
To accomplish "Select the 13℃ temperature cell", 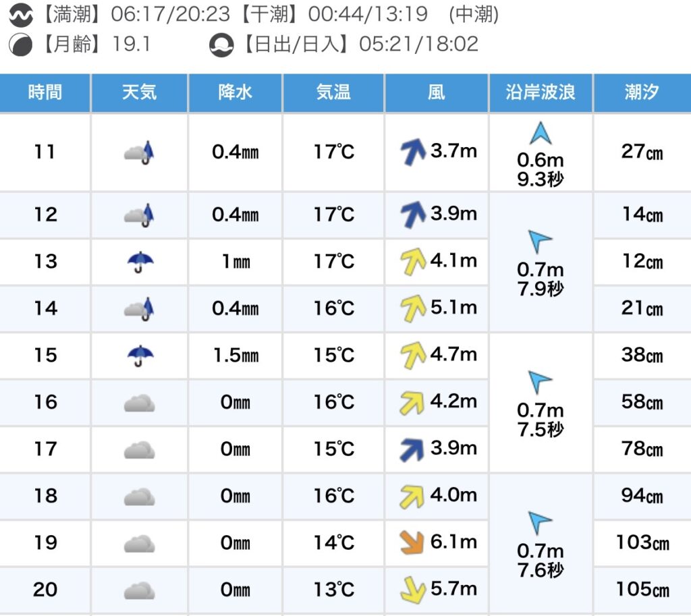I will point(333,589).
